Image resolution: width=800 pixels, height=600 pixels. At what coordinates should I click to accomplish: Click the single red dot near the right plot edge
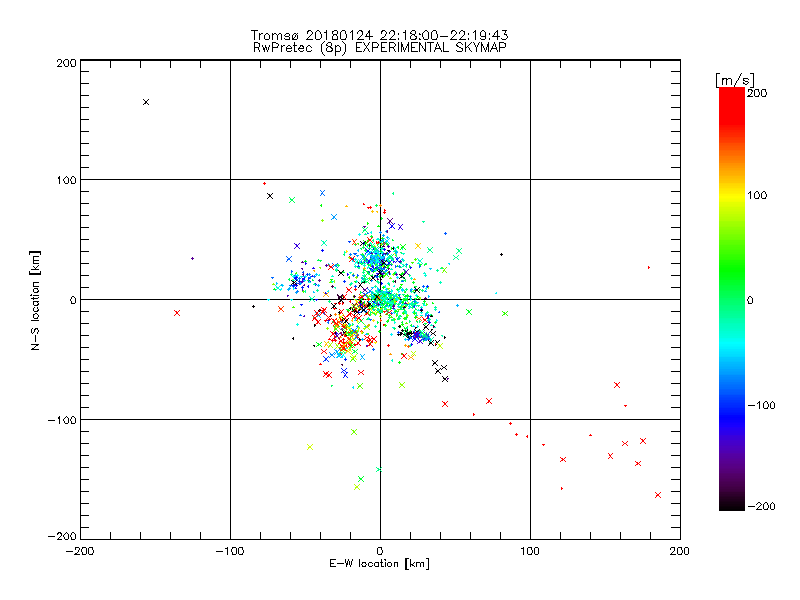649,267
